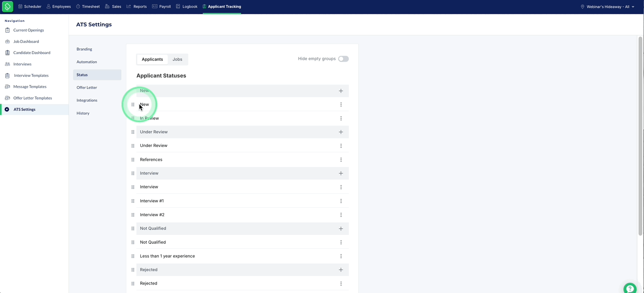The width and height of the screenshot is (644, 293).
Task: Select Applicant Tracking tab in top bar
Action: [x=222, y=7]
